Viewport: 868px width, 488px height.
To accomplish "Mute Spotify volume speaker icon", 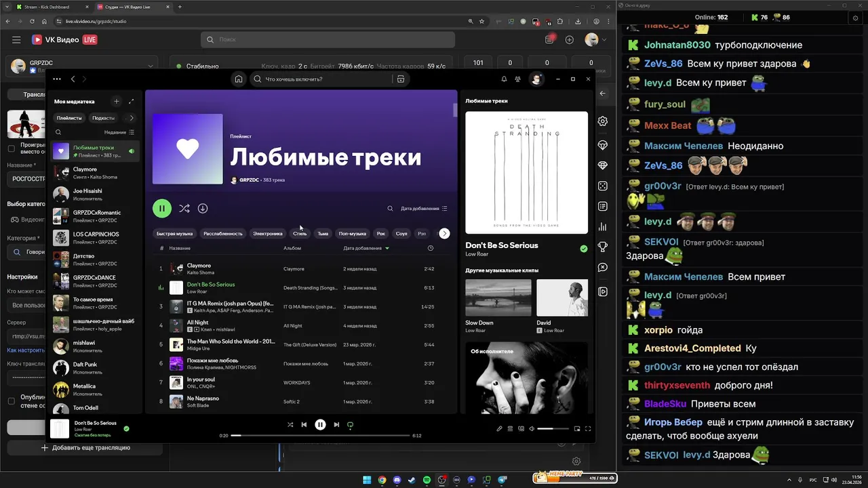I will click(532, 428).
